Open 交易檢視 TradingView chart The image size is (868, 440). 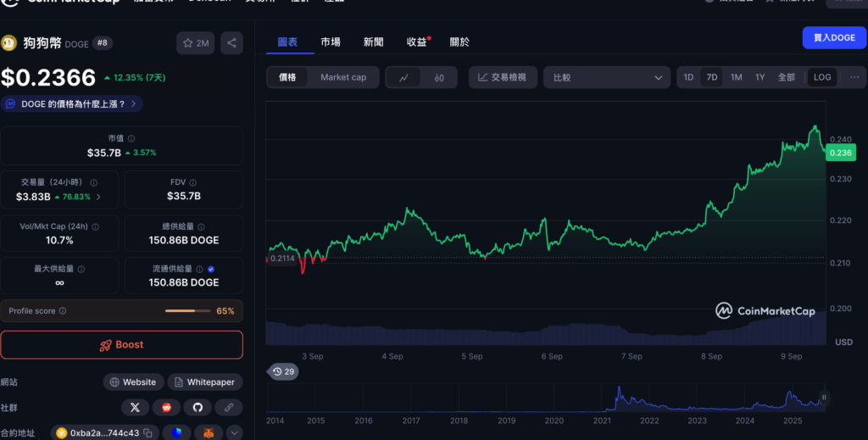point(503,77)
